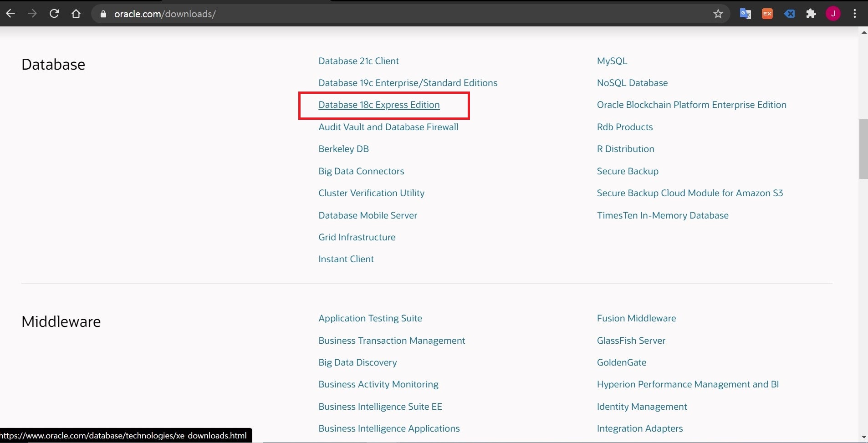Open the NoSQL Database link

pyautogui.click(x=633, y=83)
